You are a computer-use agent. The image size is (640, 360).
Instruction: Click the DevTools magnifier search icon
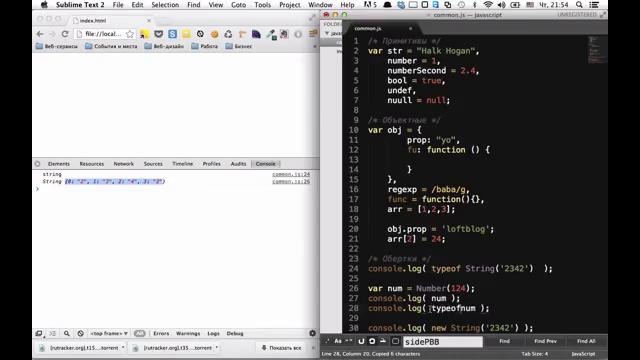[x=67, y=333]
